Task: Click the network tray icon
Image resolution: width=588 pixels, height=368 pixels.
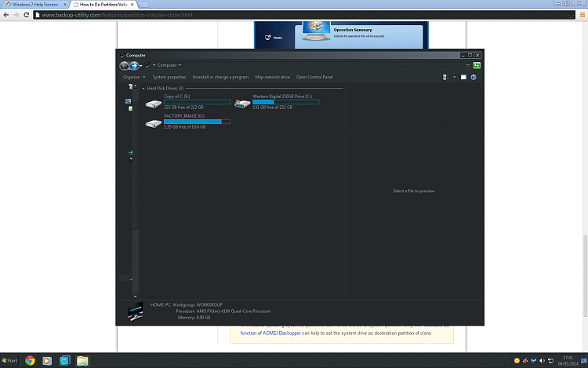Action: pyautogui.click(x=550, y=361)
